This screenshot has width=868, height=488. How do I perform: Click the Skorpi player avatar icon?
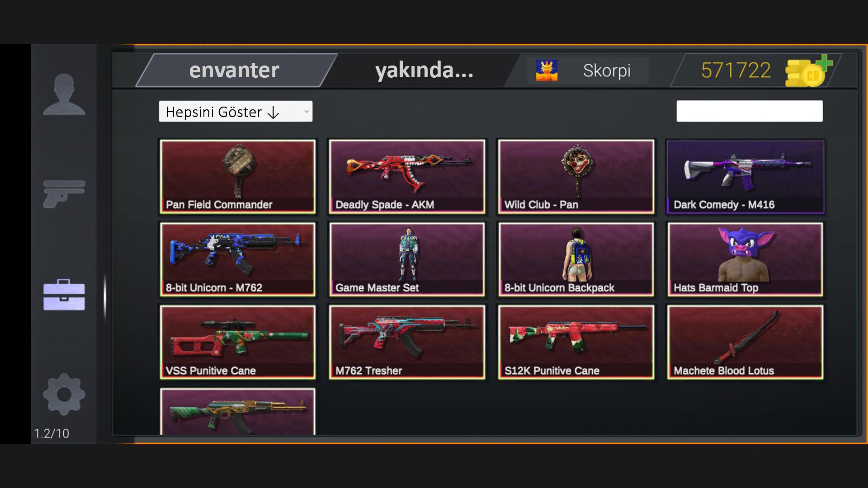547,70
